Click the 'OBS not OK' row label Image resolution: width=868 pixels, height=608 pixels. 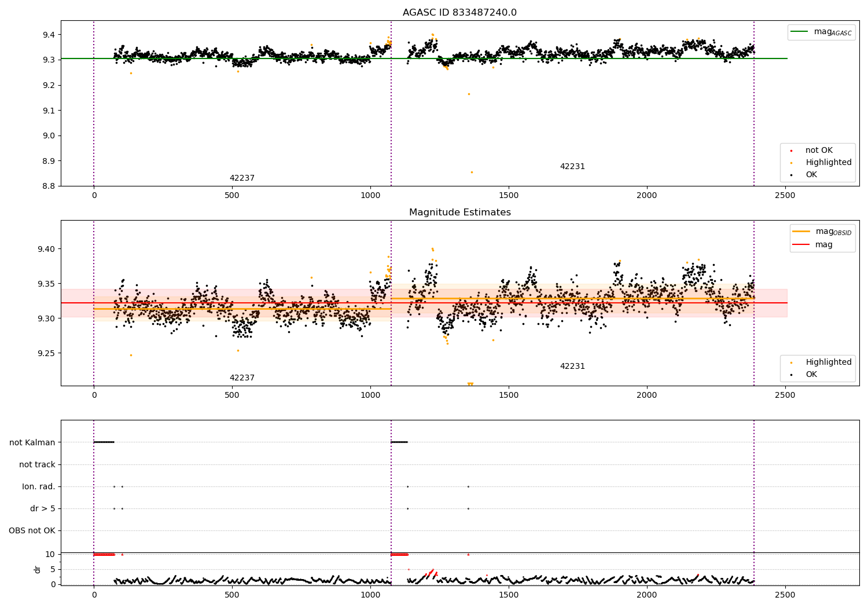point(32,531)
